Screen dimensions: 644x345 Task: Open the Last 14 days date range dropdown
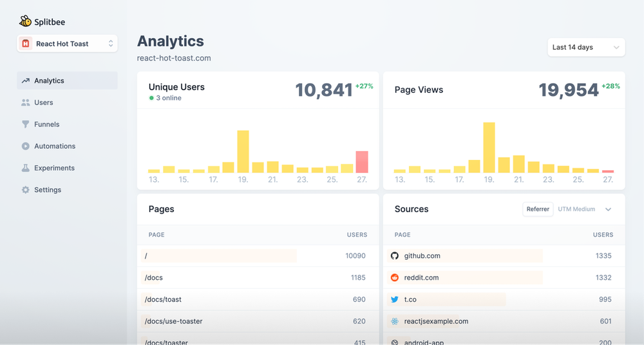[586, 47]
